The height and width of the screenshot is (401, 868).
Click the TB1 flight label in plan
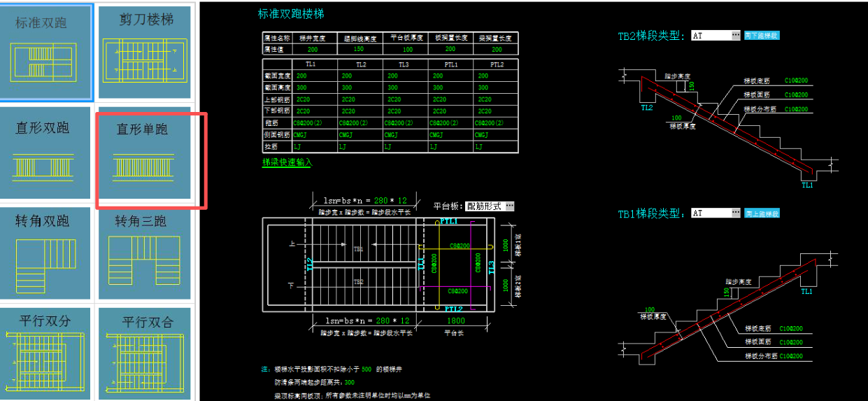click(358, 248)
